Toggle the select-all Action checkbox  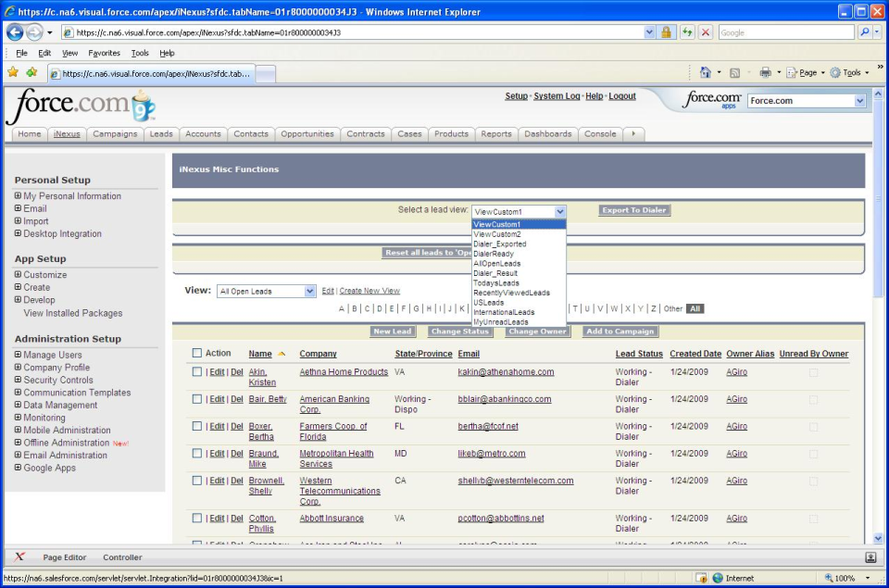(196, 353)
